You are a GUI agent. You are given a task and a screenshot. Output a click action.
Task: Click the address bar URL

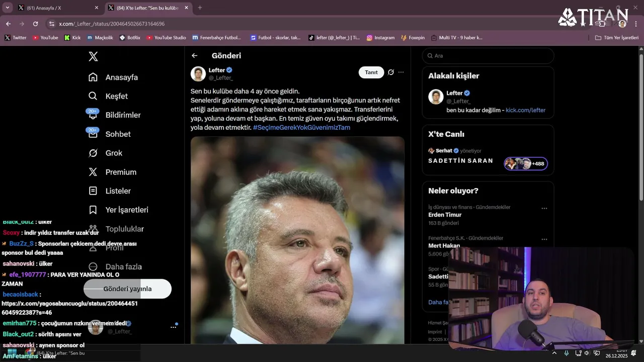tap(112, 24)
